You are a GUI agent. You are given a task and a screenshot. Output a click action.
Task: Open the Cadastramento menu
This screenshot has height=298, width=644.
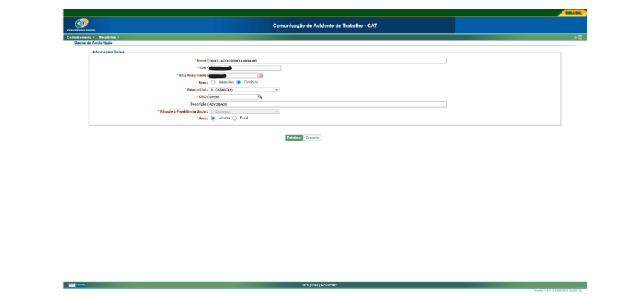tap(80, 37)
